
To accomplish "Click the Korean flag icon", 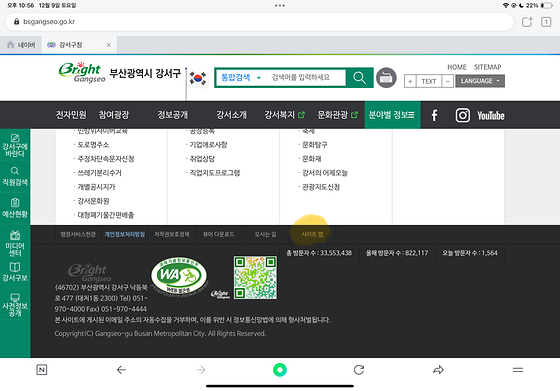I will point(198,78).
